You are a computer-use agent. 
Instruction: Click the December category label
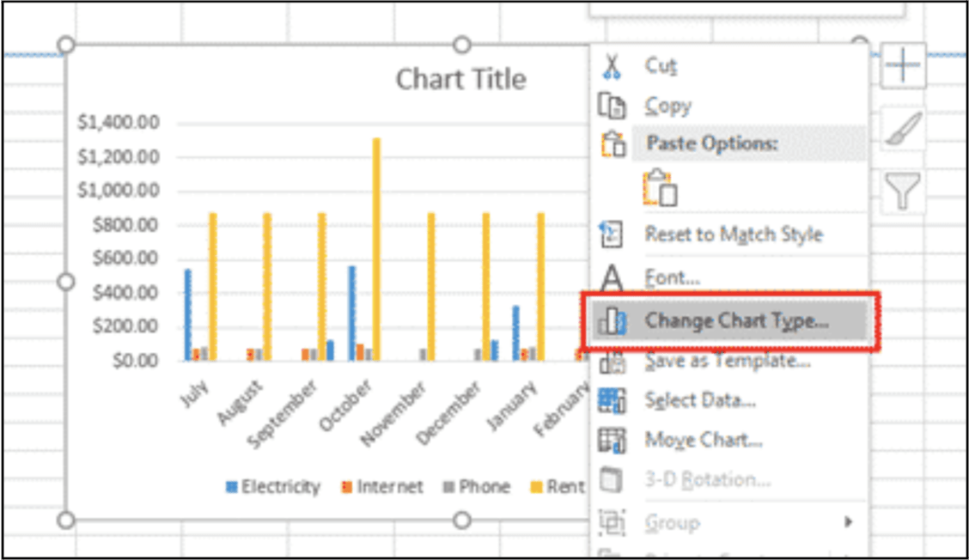pyautogui.click(x=448, y=413)
